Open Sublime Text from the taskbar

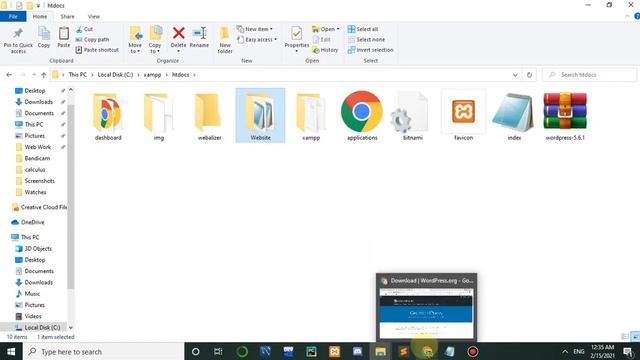403,351
